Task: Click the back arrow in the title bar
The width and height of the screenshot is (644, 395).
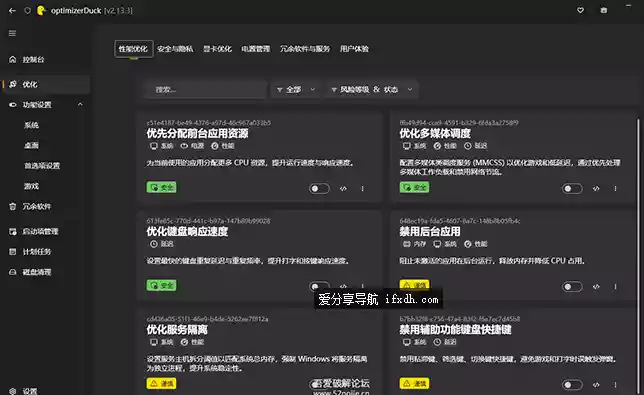Action: tap(12, 11)
